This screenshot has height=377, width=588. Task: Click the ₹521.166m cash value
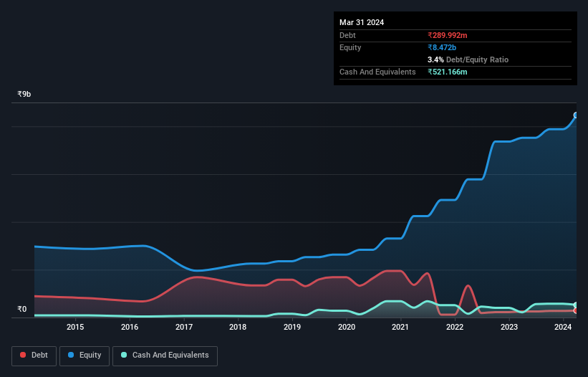(x=448, y=72)
